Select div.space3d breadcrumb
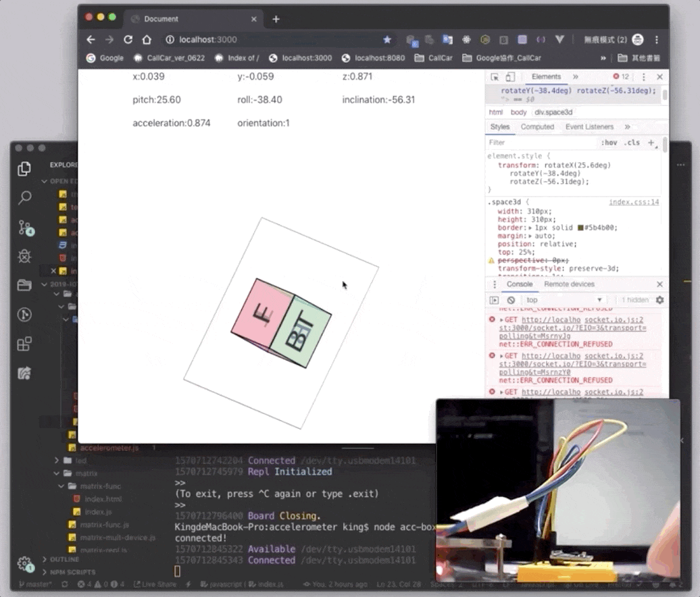700x597 pixels. pyautogui.click(x=553, y=112)
